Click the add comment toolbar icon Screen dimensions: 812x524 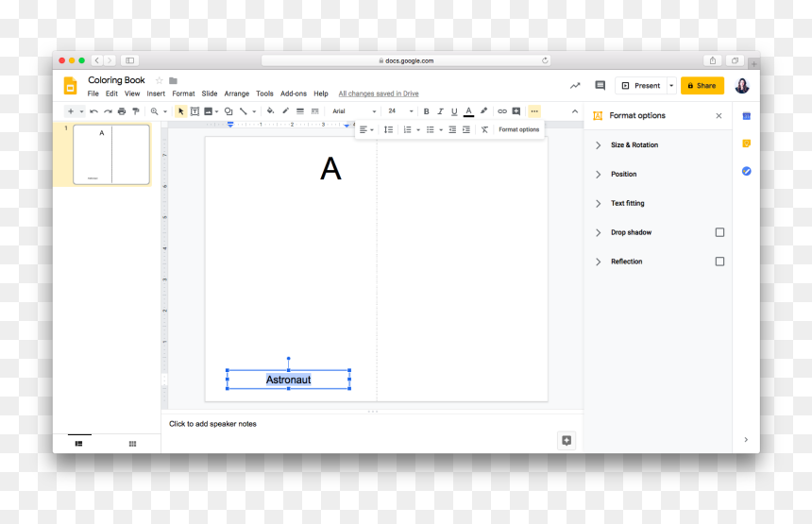516,111
